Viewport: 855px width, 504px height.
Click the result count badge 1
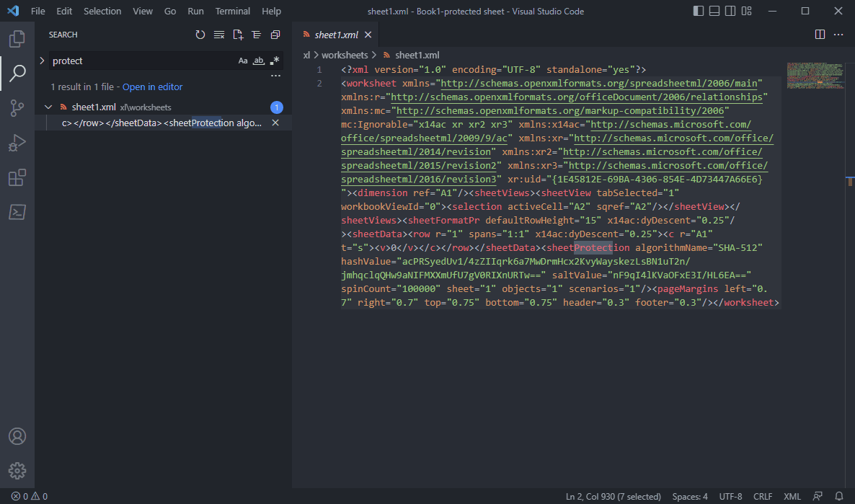tap(276, 107)
